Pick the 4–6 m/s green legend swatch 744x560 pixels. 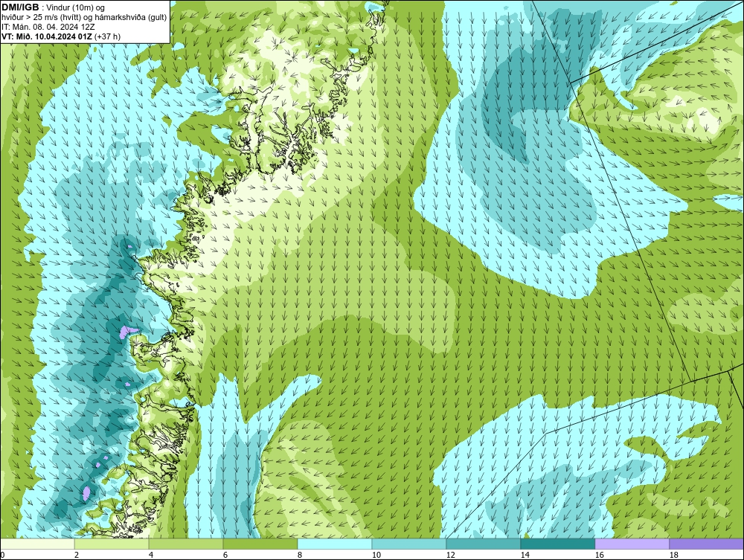186,544
